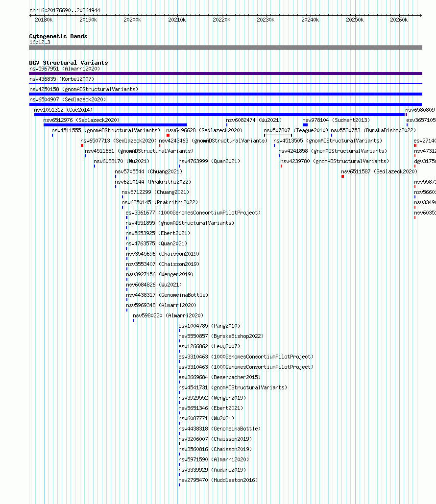The width and height of the screenshot is (436, 504).
Task: Click the nsv6250145 (Prakrithi2022) label
Action: pos(160,202)
